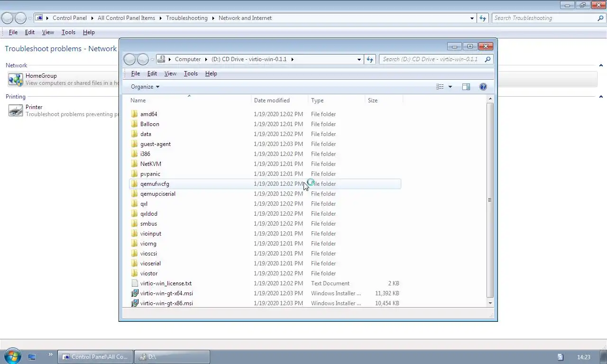Open the Organize dropdown
607x364 pixels.
[x=145, y=87]
